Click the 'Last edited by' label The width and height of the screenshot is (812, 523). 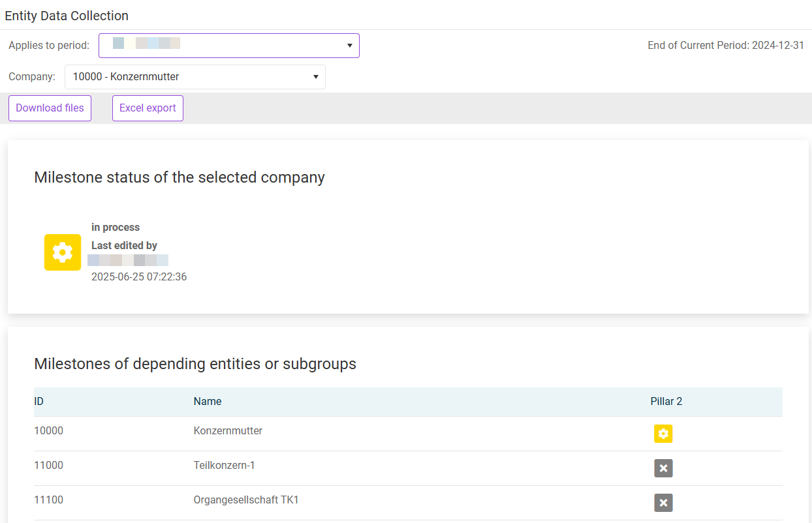pos(124,246)
